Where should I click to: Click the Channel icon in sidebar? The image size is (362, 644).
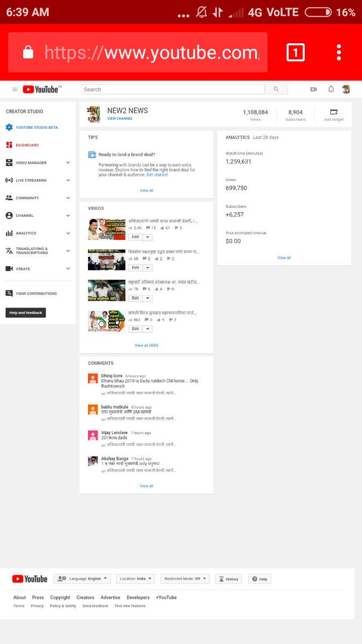point(9,215)
